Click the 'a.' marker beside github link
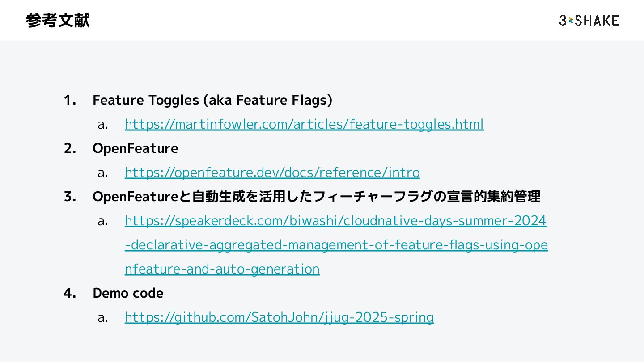The image size is (644, 362). coord(103,318)
